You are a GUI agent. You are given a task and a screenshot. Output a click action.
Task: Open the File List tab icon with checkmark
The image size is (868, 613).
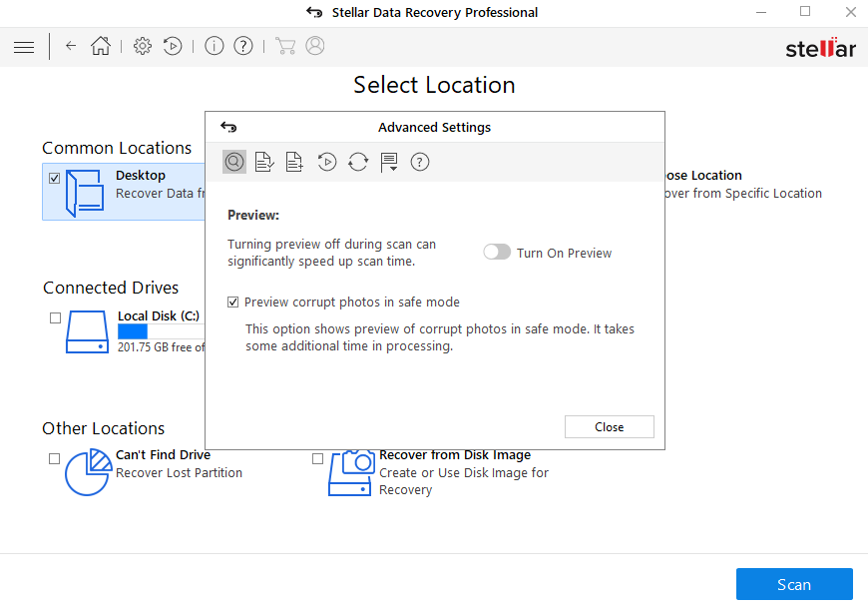pyautogui.click(x=264, y=162)
